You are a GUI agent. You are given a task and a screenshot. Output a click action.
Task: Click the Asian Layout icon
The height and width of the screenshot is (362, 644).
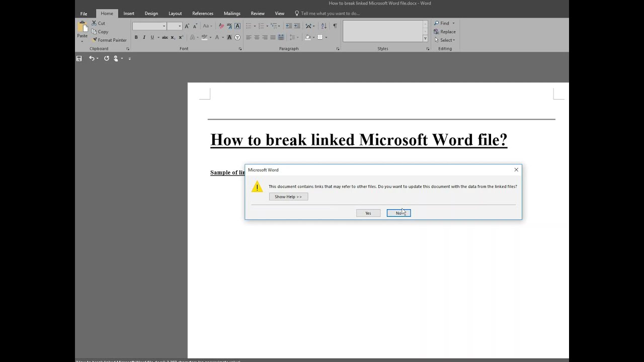point(308,26)
